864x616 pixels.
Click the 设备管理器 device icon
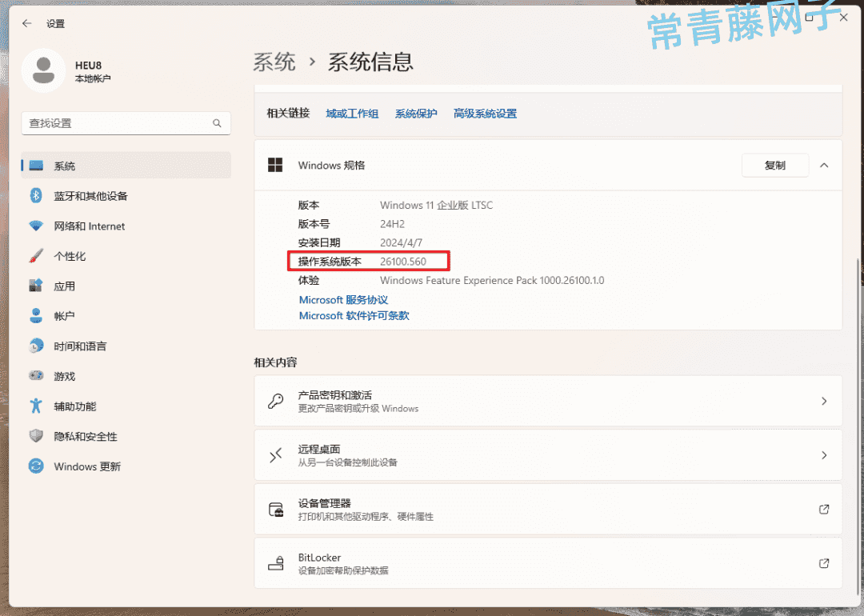(275, 509)
